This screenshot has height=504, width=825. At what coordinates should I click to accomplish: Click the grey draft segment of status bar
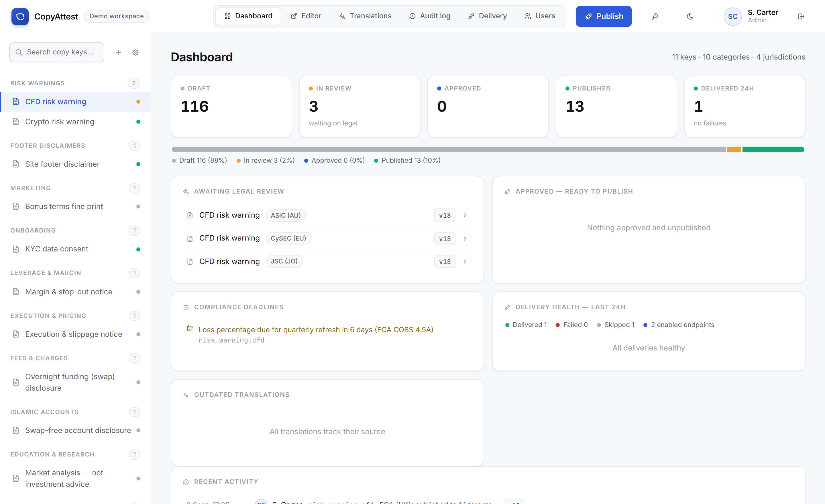(x=449, y=149)
